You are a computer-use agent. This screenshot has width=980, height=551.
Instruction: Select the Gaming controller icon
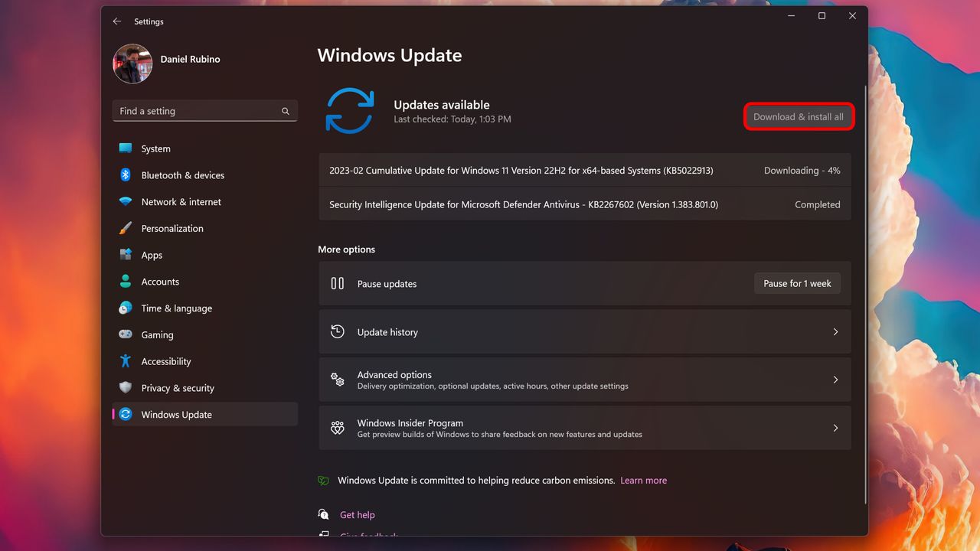click(x=126, y=334)
